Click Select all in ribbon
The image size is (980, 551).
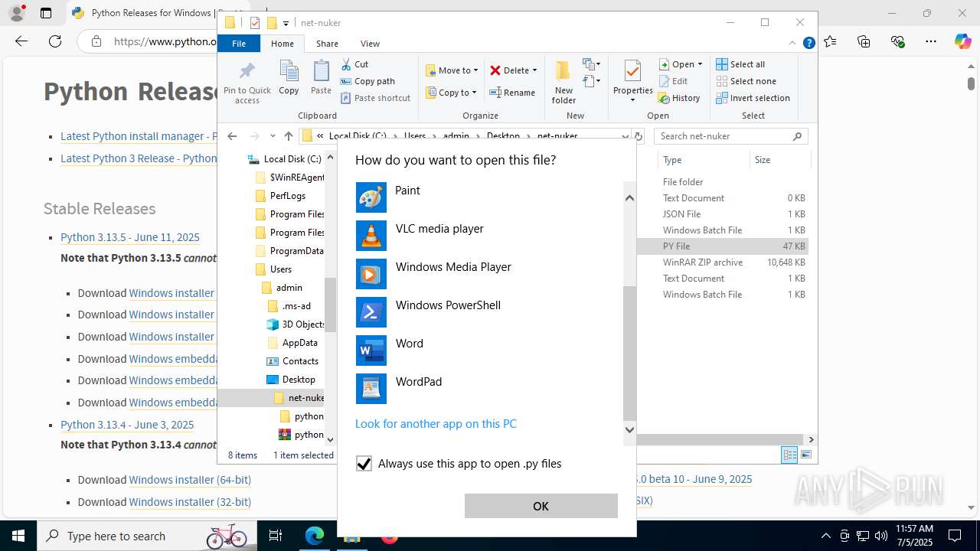coord(740,64)
